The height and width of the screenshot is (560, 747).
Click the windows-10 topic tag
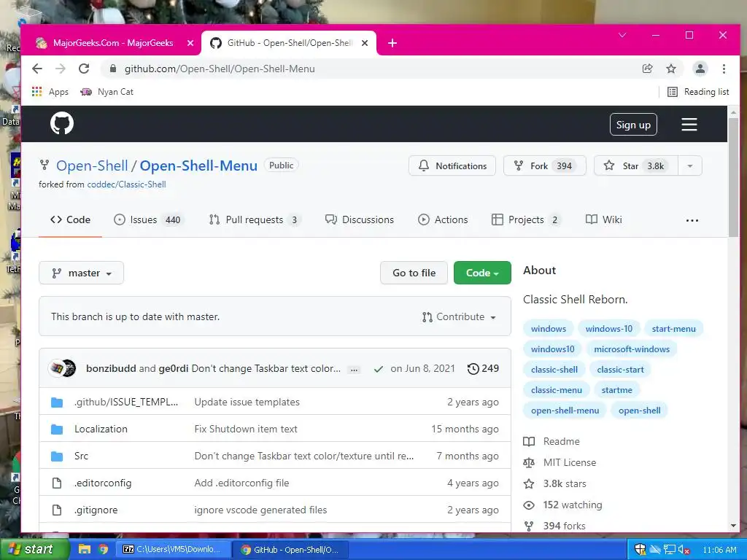pos(609,329)
